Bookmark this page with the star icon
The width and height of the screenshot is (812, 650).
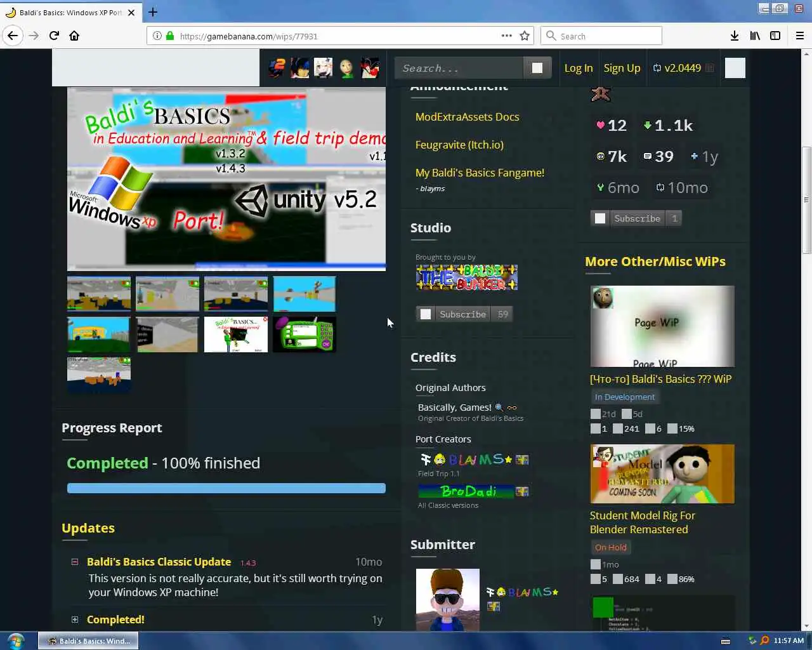point(525,36)
